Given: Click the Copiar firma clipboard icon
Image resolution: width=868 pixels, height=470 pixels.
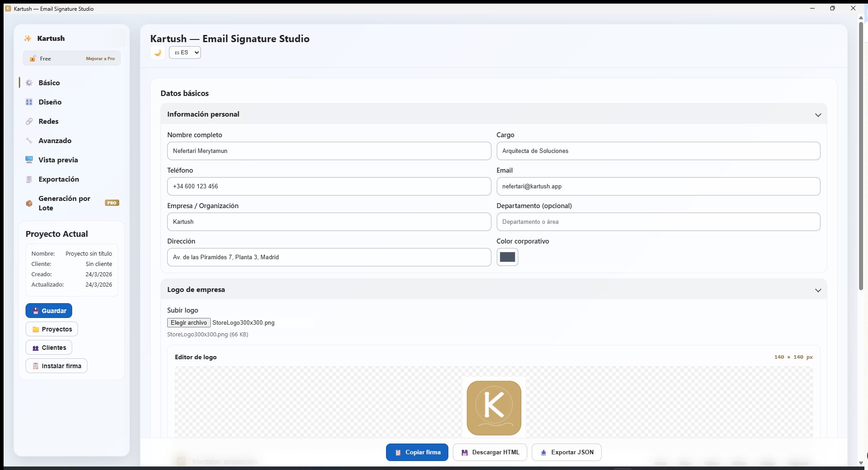Looking at the screenshot, I should pyautogui.click(x=398, y=453).
